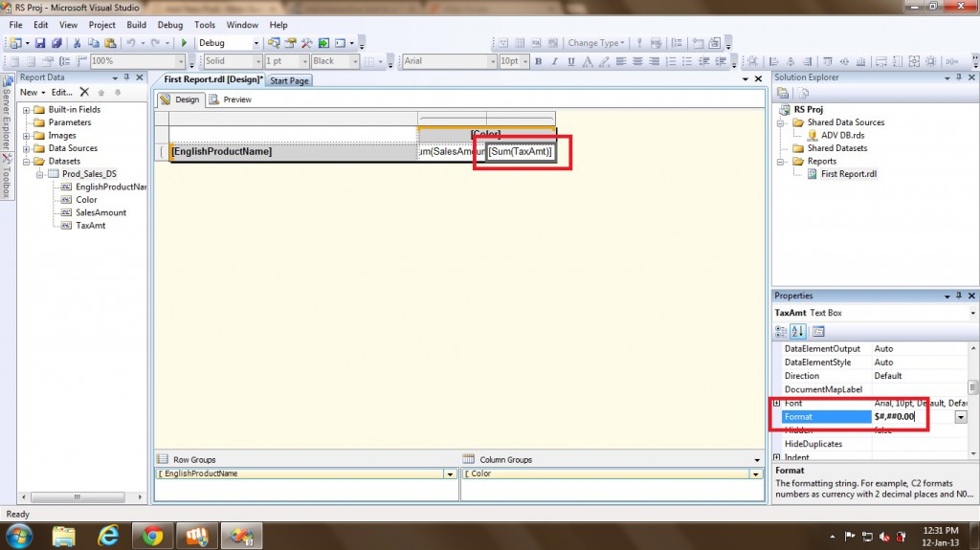Viewport: 980px width, 550px height.
Task: Toggle Italic formatting
Action: pyautogui.click(x=554, y=61)
